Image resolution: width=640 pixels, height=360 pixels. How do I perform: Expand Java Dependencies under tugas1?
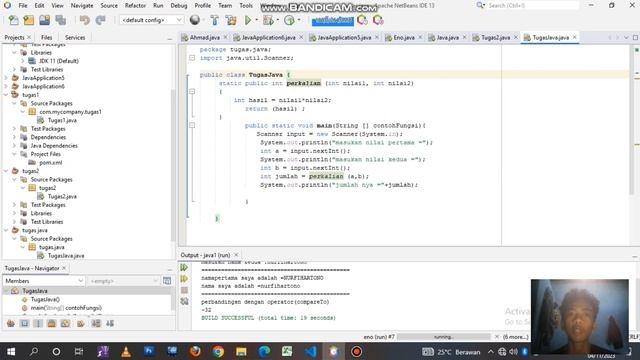(x=14, y=146)
